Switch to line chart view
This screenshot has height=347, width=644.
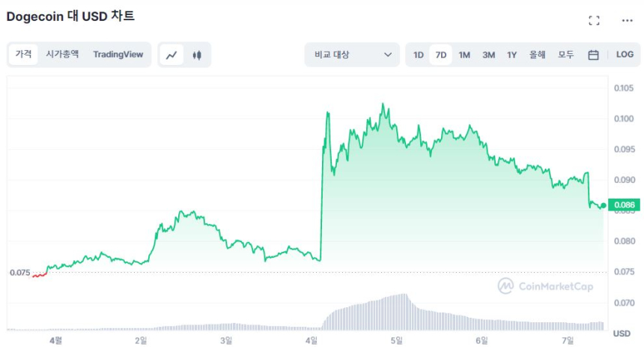click(x=172, y=55)
